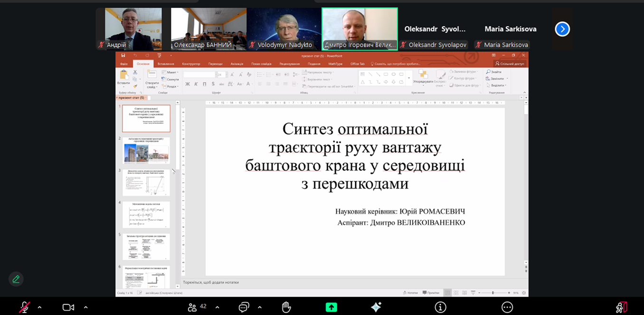Open video options chevron beside camera

[85, 307]
